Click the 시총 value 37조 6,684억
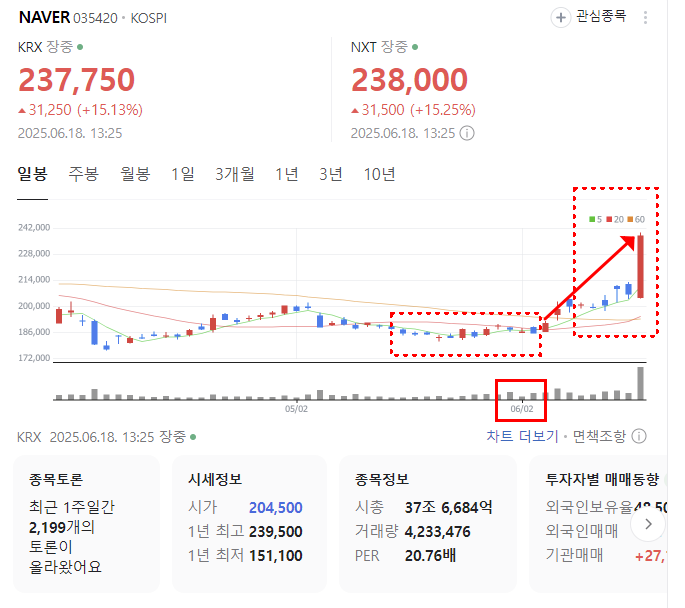Screen dimensions: 685x608 (x=449, y=508)
